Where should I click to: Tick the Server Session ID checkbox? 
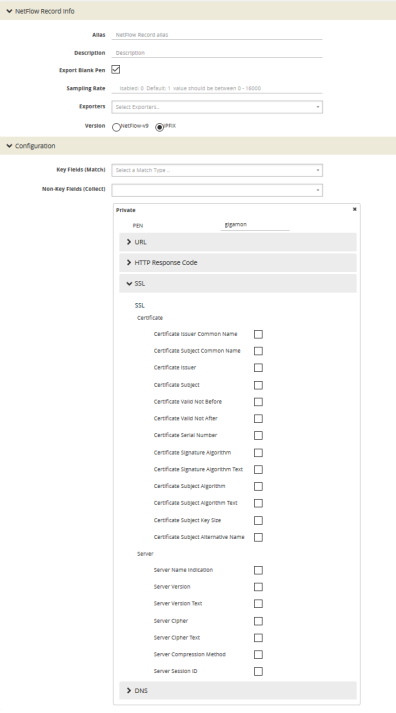(258, 671)
